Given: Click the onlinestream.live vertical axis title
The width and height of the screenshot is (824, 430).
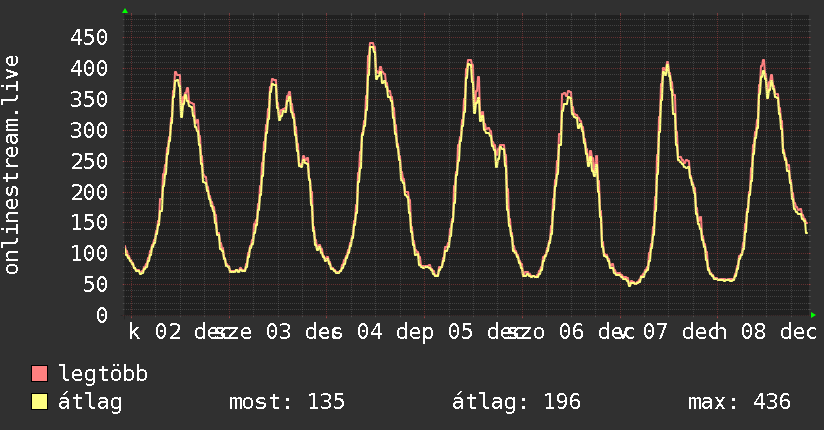Looking at the screenshot, I should (12, 165).
